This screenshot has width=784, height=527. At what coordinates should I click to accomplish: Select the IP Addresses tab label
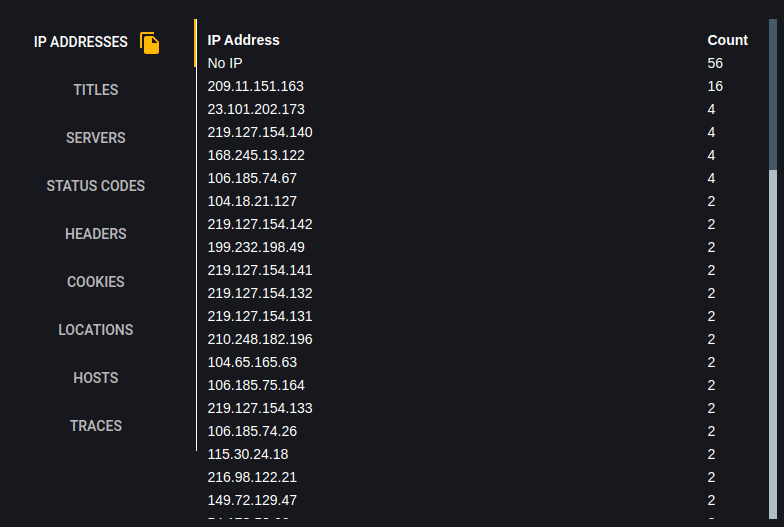[80, 42]
